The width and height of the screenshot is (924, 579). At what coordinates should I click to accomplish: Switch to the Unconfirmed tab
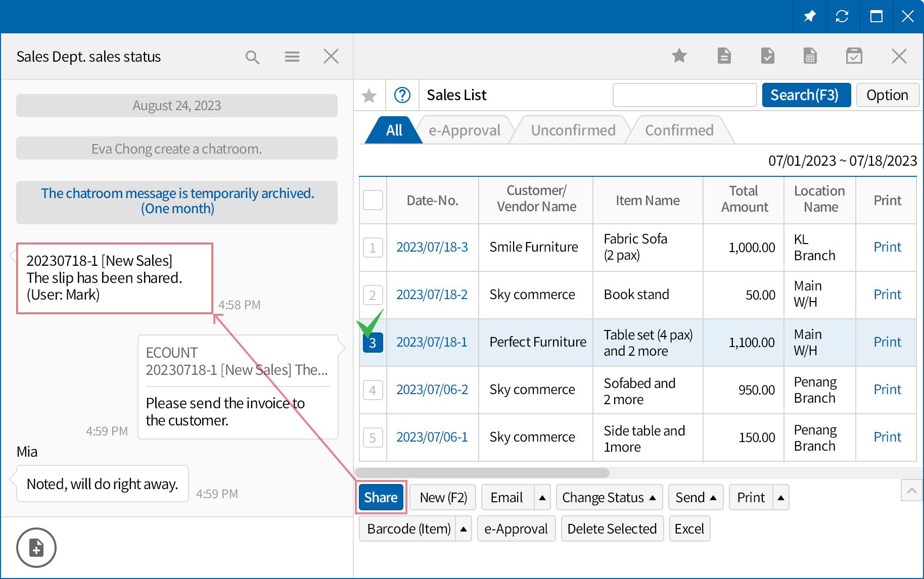pyautogui.click(x=573, y=130)
